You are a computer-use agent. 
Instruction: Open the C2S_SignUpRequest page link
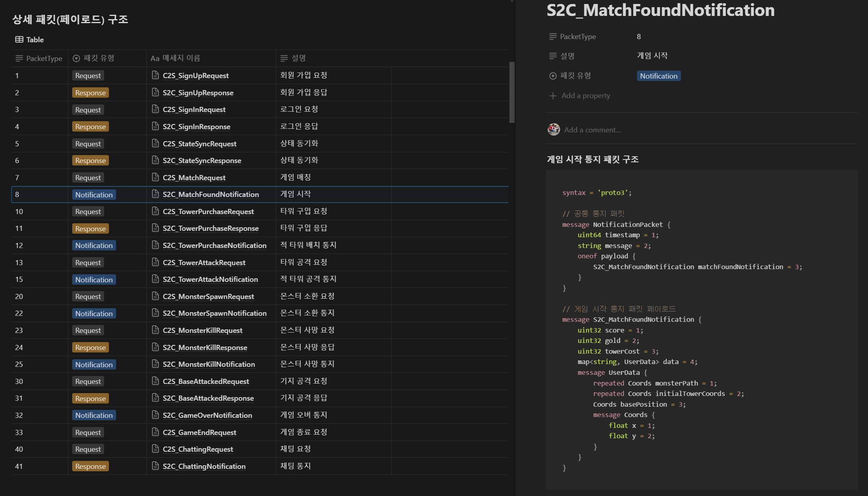(195, 75)
